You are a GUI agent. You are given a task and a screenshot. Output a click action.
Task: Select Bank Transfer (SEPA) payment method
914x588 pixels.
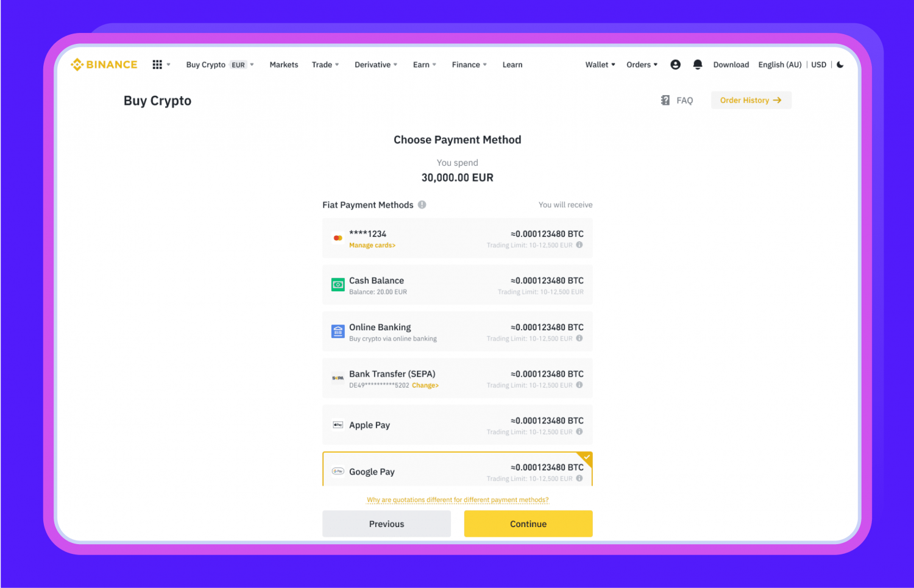[458, 378]
